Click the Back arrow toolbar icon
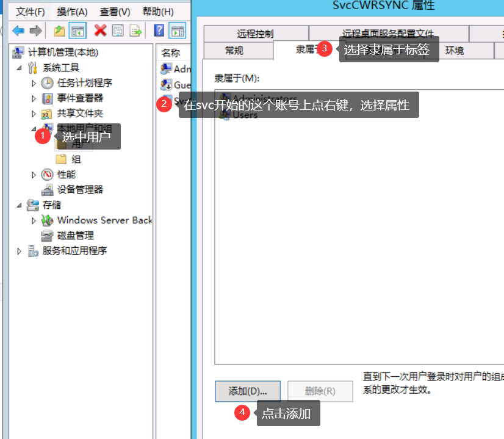The height and width of the screenshot is (439, 504). tap(18, 31)
